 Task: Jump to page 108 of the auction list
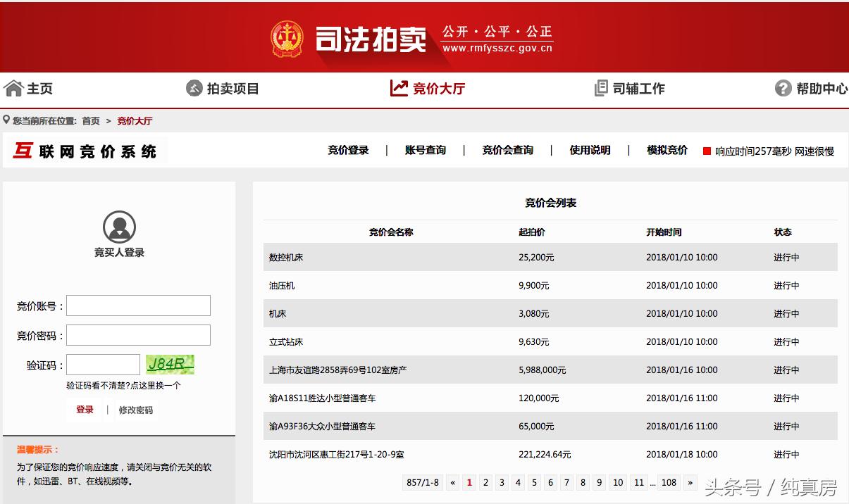click(669, 482)
